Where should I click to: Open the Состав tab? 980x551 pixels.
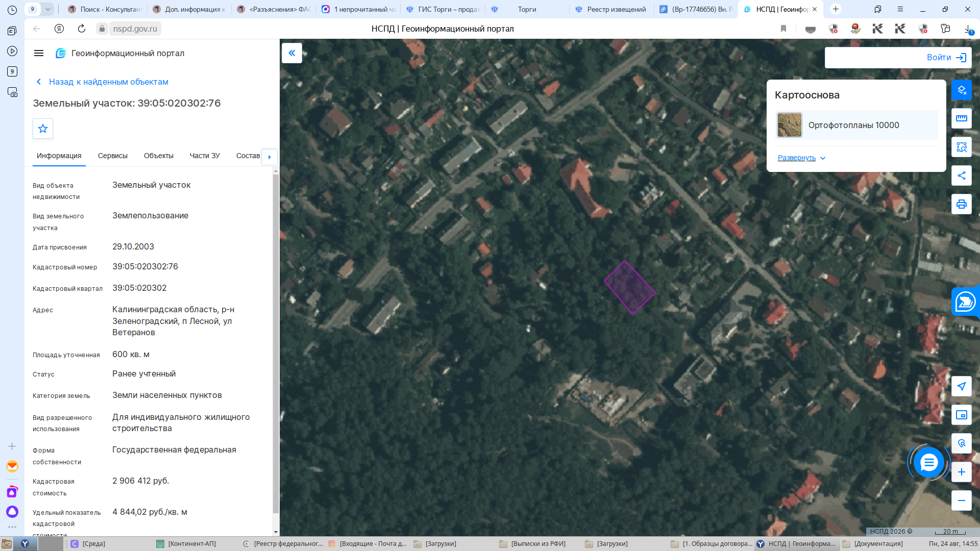click(x=248, y=156)
